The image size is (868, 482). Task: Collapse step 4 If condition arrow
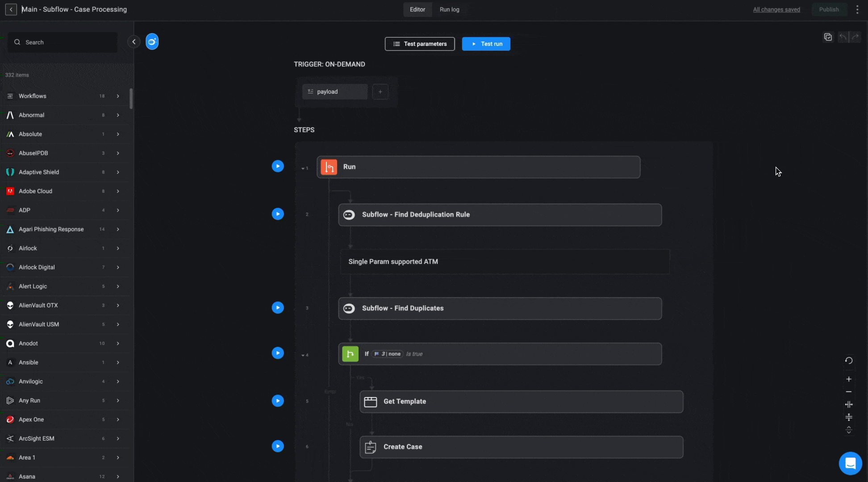tap(303, 355)
